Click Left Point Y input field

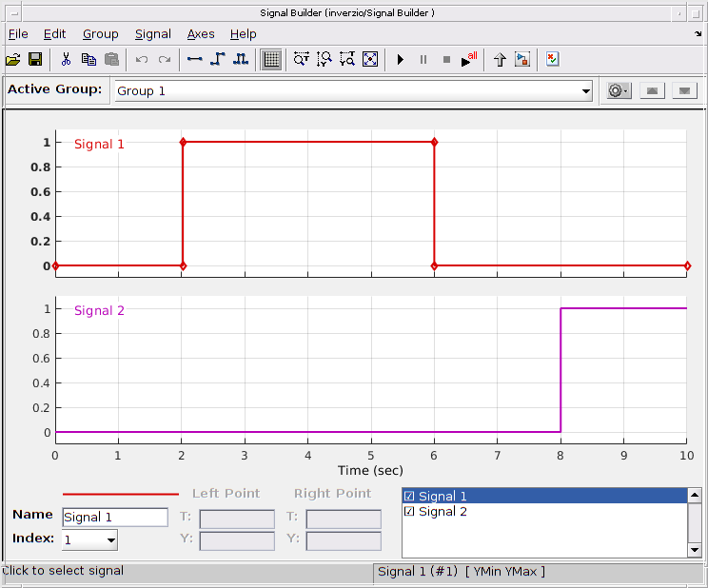[x=237, y=541]
